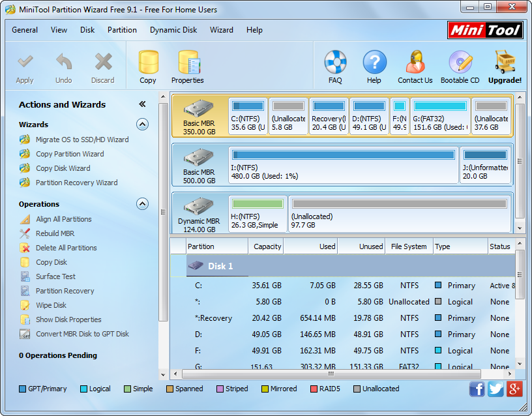Select the 350.00 GB Basic MBR disk
Image resolution: width=532 pixels, height=416 pixels.
199,116
